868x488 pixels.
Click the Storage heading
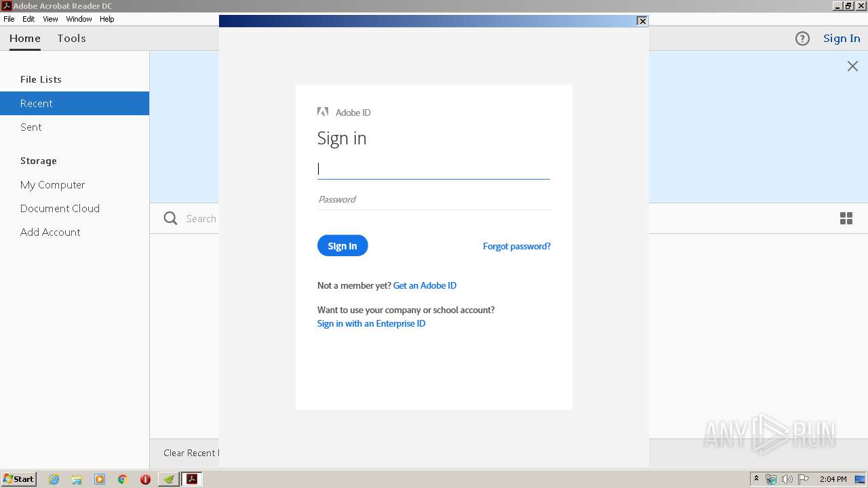tap(39, 161)
